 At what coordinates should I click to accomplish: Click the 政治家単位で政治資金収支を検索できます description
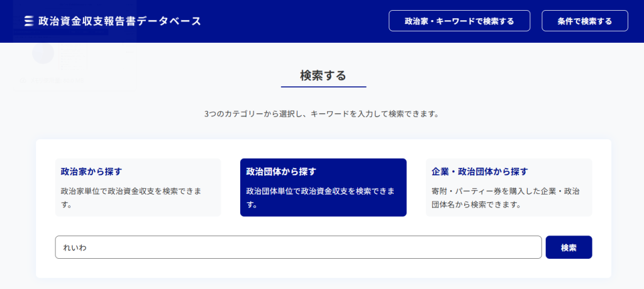(131, 197)
